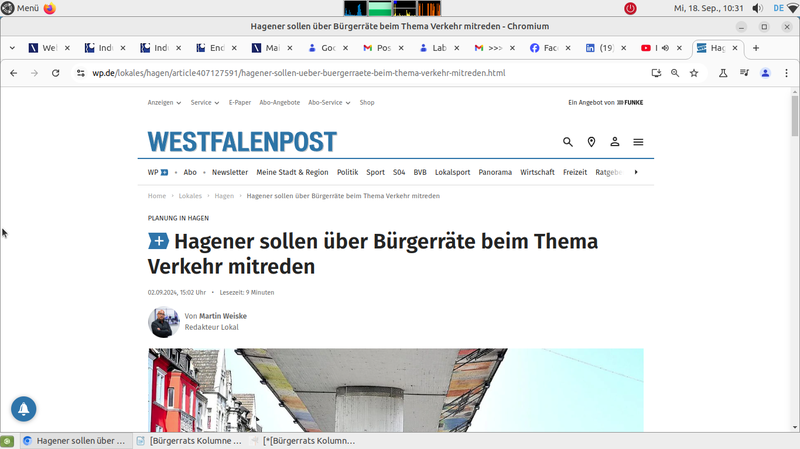This screenshot has width=800, height=449.
Task: Click the address bar URL field
Action: click(300, 73)
